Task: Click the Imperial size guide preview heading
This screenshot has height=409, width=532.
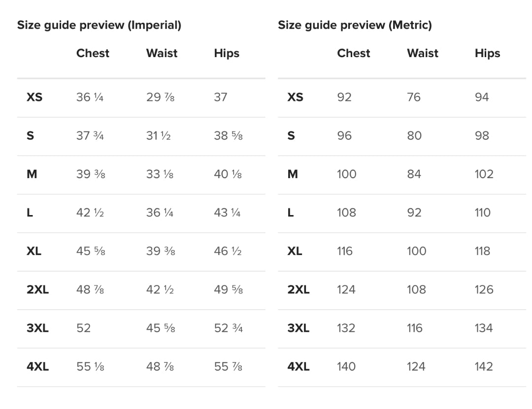Action: coord(99,25)
